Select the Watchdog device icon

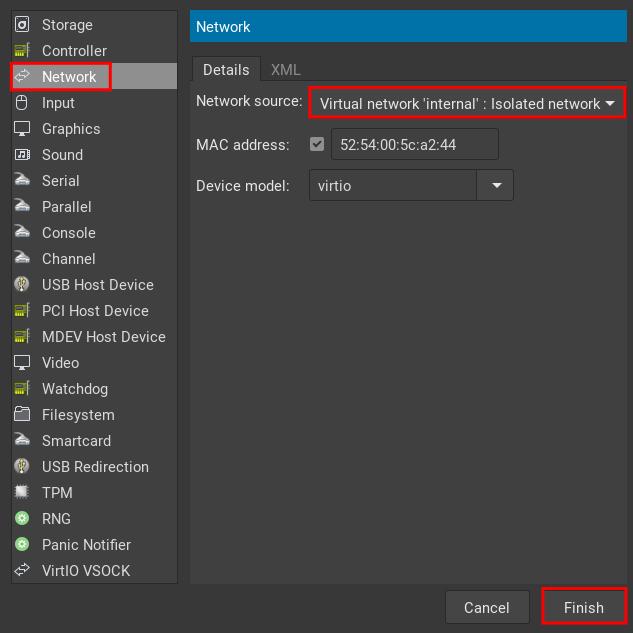22,389
